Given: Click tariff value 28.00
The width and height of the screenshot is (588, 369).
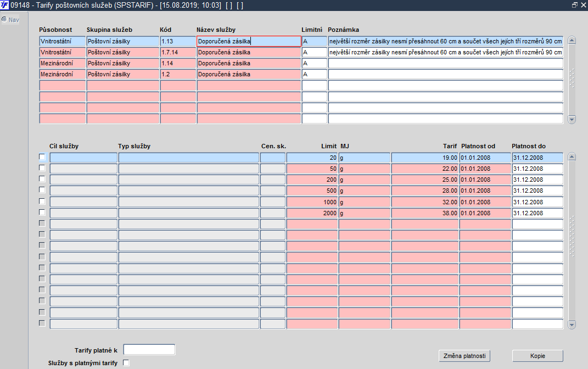Looking at the screenshot, I should pos(424,191).
